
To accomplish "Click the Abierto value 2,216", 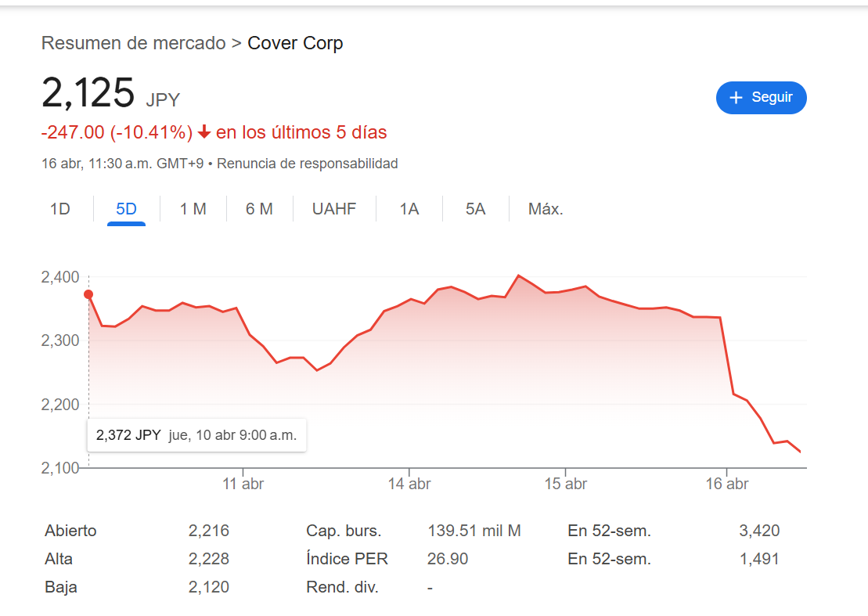I will coord(209,531).
